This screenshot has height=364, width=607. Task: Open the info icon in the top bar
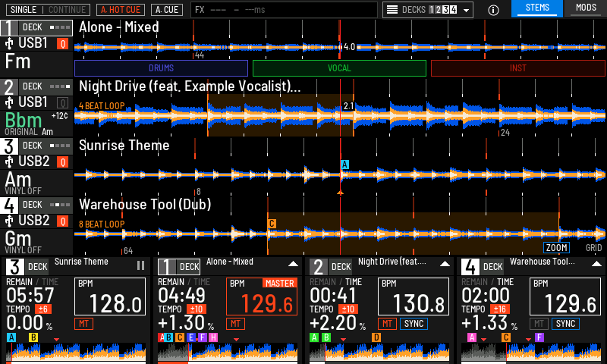click(493, 10)
